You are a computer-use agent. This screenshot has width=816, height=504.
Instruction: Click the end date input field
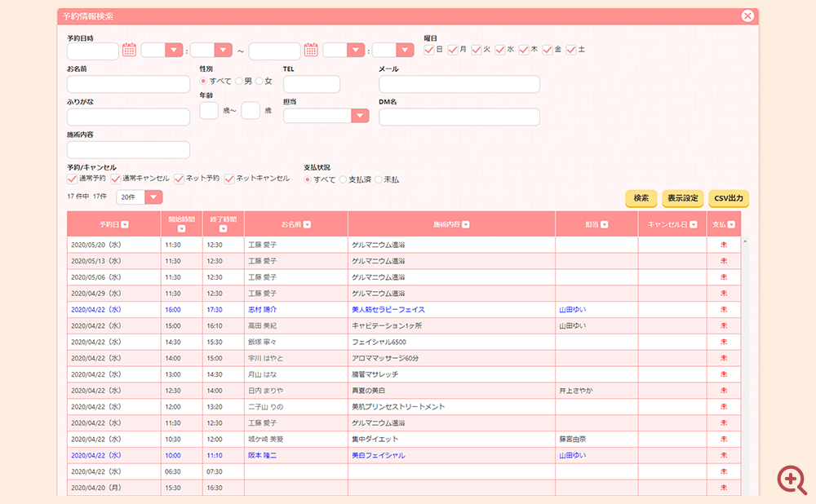click(x=275, y=51)
